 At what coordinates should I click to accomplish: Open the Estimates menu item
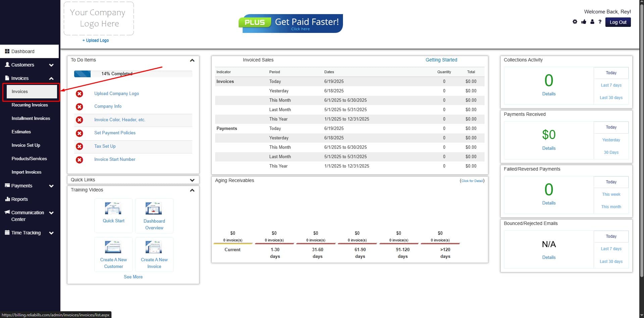coord(21,132)
